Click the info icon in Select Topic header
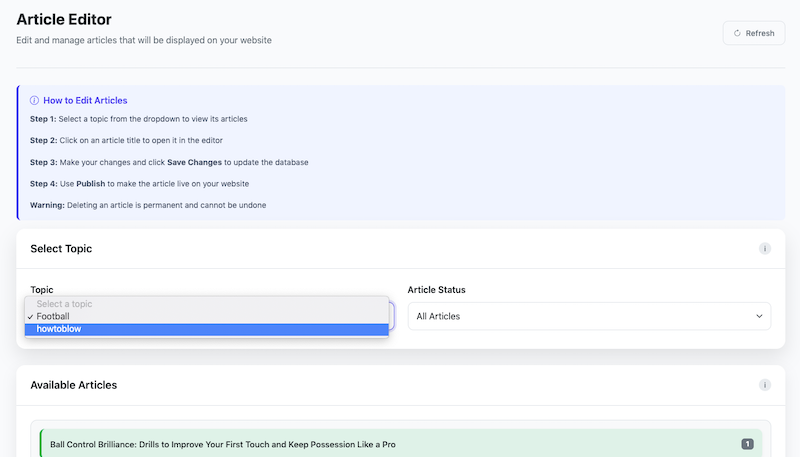Screen dimensions: 800x457 tap(764, 249)
